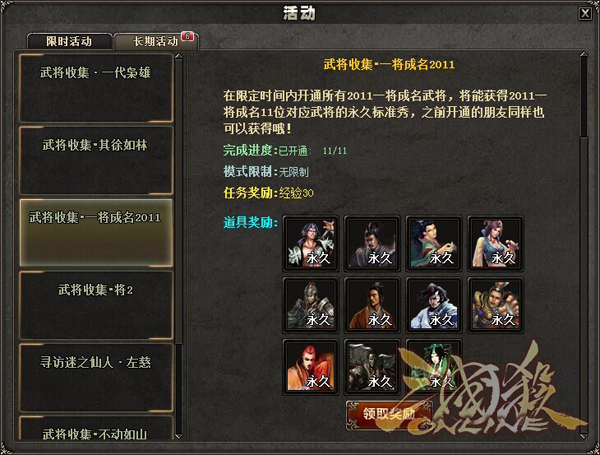The width and height of the screenshot is (600, 455).
Task: Click the activity list scroll-down arrow
Action: coord(178,436)
